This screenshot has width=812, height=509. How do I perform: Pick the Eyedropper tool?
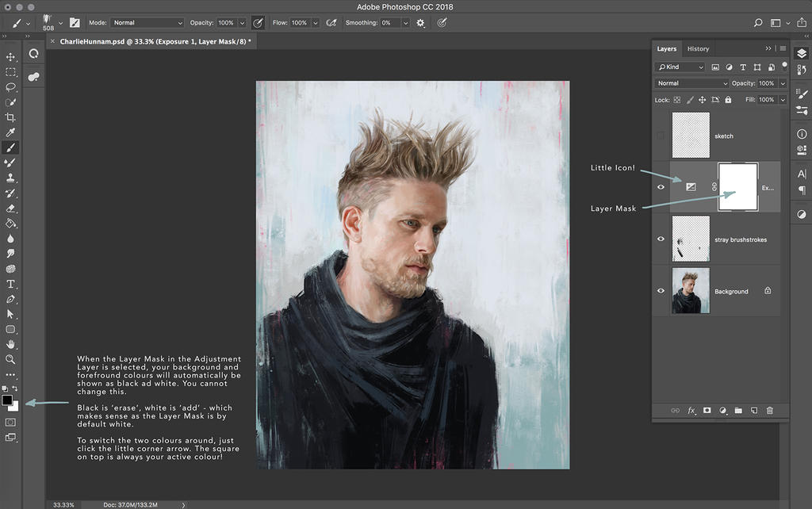11,132
